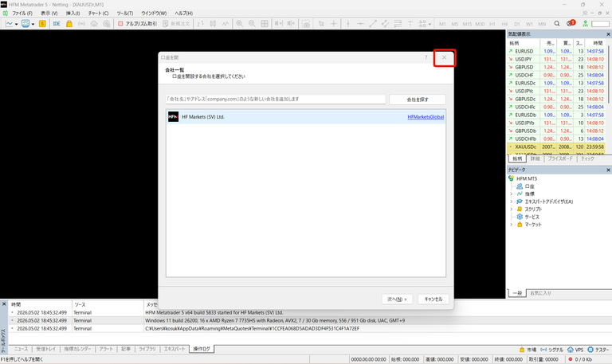Click the zoom in magnifier icon
612x364 pixels.
(x=239, y=24)
